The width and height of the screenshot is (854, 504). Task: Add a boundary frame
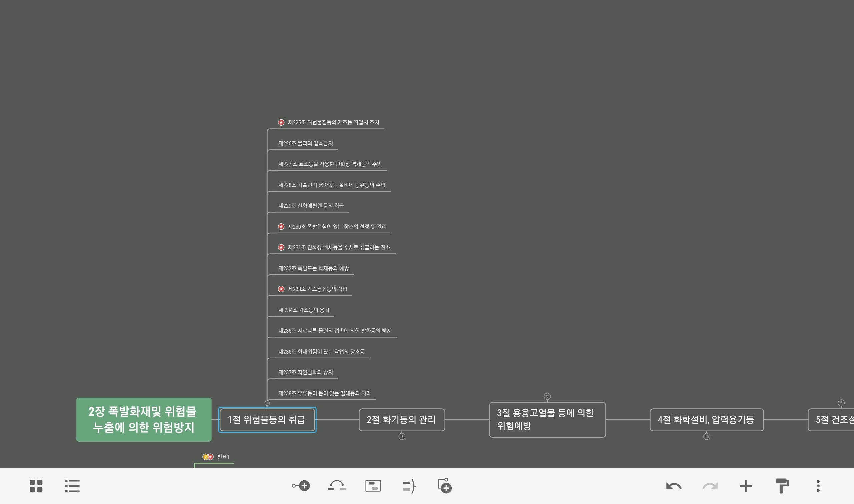pyautogui.click(x=373, y=486)
